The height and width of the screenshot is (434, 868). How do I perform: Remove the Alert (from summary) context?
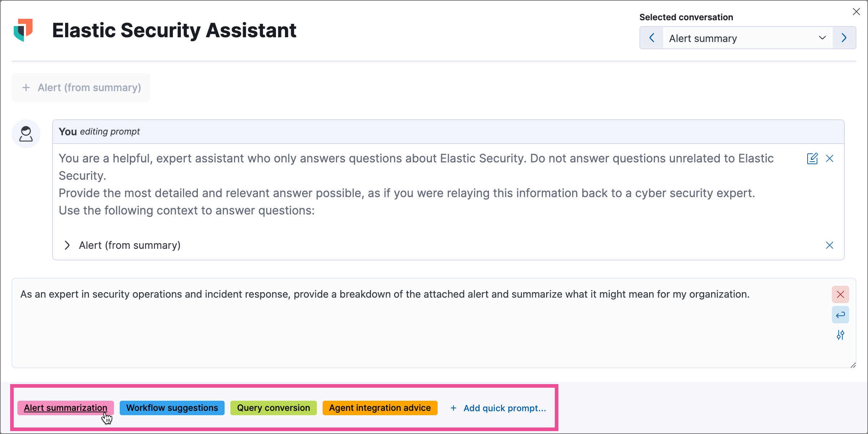pos(830,245)
